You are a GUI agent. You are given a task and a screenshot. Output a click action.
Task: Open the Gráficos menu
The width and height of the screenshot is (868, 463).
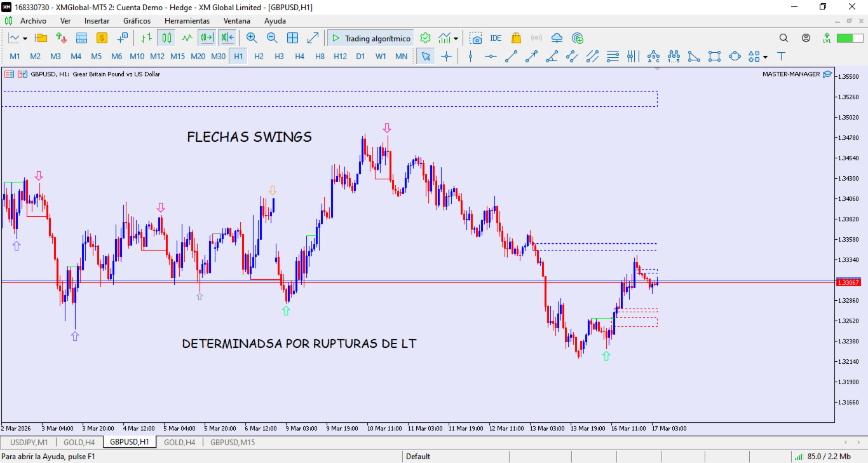click(137, 21)
